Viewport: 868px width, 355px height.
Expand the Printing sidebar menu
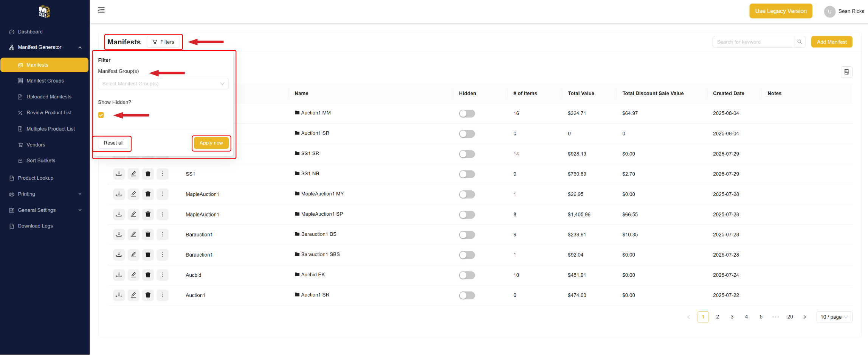[x=45, y=194]
